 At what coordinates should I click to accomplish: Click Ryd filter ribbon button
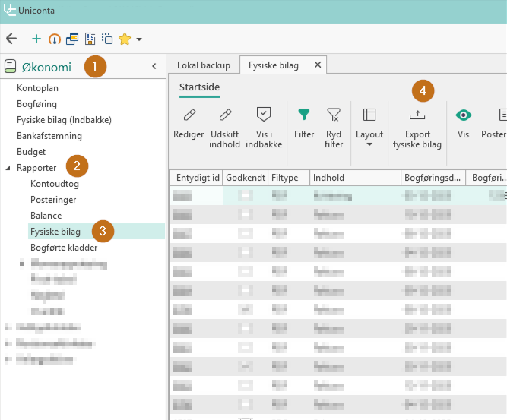(x=334, y=128)
